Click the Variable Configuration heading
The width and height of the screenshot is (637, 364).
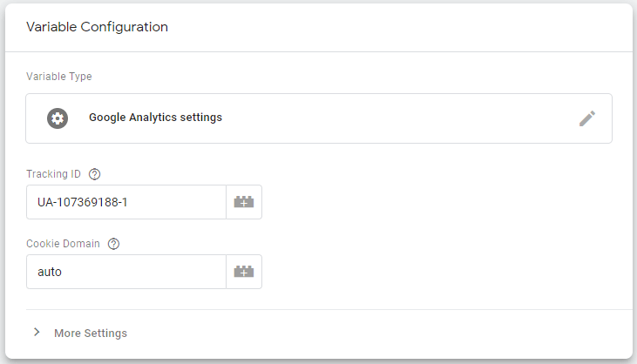(97, 27)
